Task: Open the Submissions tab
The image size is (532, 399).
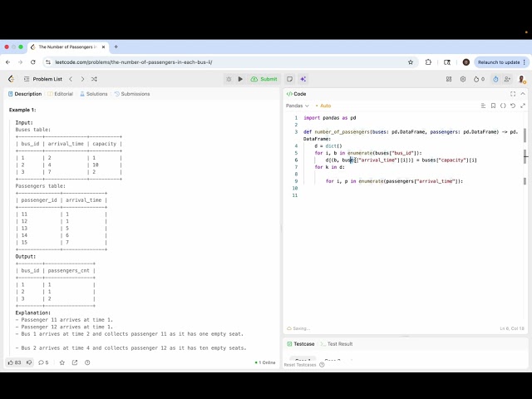Action: (132, 94)
